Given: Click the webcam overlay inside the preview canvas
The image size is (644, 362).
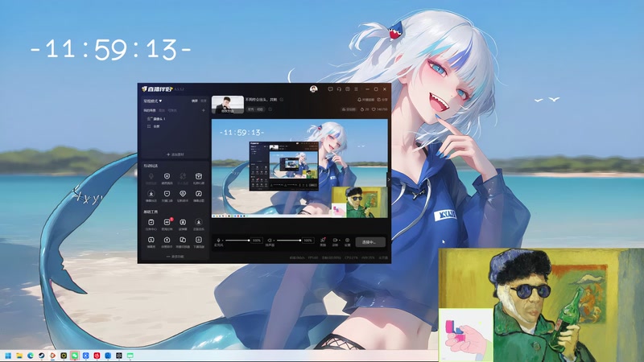Looking at the screenshot, I should pyautogui.click(x=359, y=203).
